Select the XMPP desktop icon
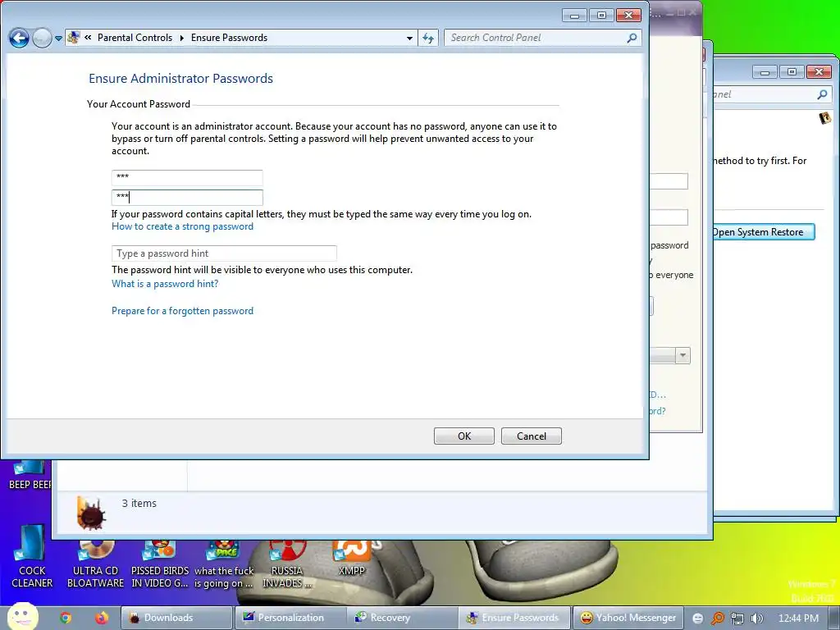The width and height of the screenshot is (840, 630). 351,559
